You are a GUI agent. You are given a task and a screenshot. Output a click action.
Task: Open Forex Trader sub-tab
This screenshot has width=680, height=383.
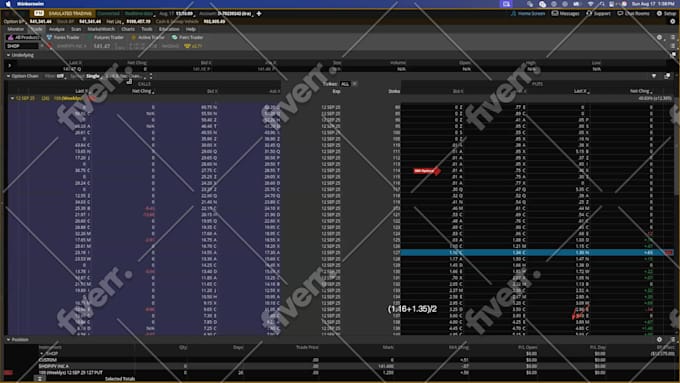pyautogui.click(x=63, y=37)
